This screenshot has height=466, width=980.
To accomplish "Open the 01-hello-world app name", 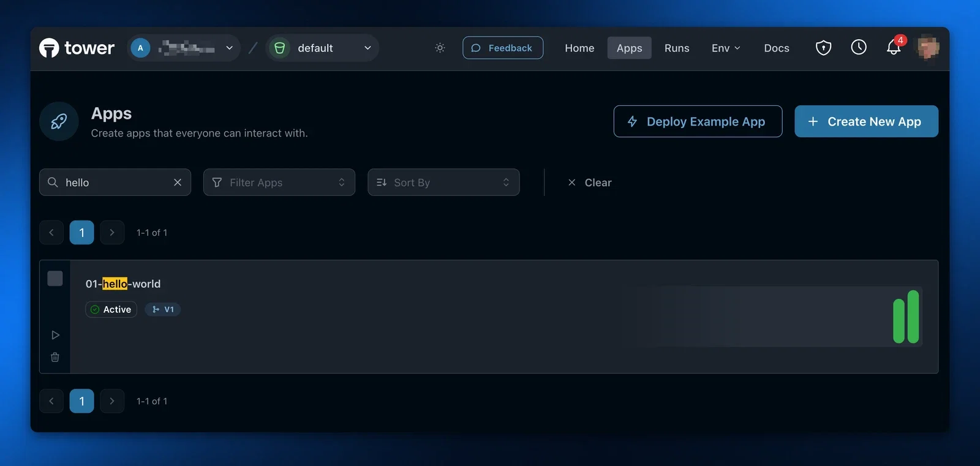I will 123,284.
